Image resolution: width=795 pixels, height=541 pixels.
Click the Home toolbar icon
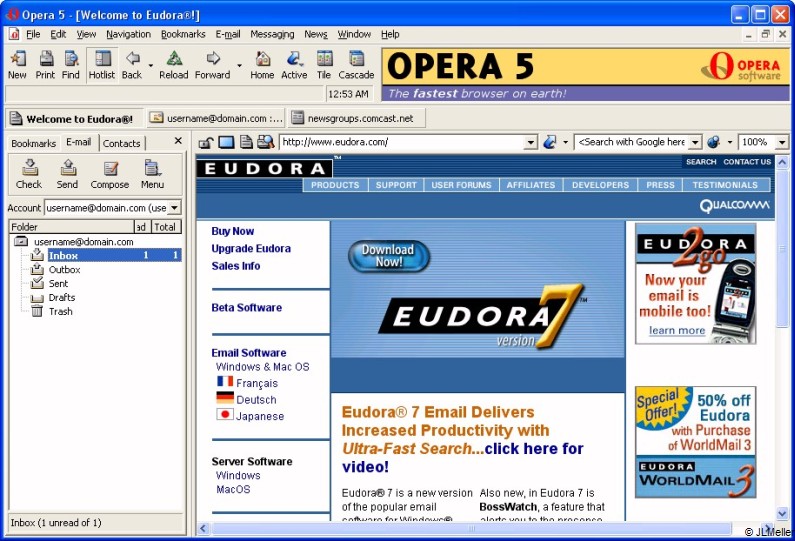pyautogui.click(x=262, y=65)
